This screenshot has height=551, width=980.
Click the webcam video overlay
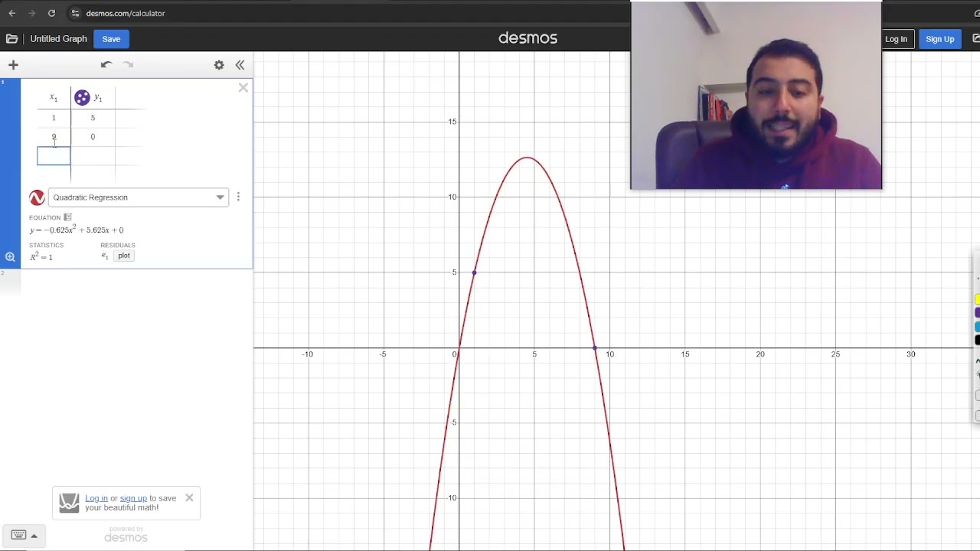(756, 96)
